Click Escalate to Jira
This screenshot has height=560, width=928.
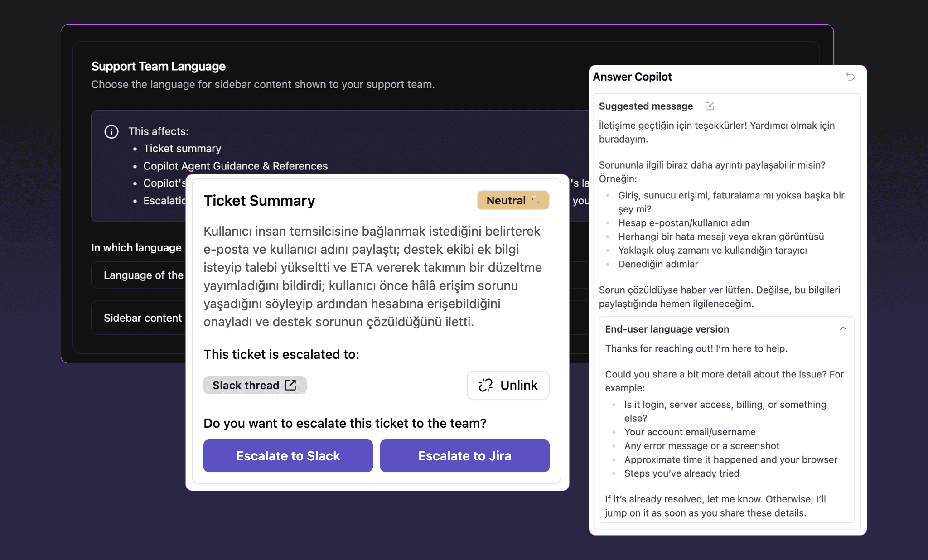tap(464, 456)
